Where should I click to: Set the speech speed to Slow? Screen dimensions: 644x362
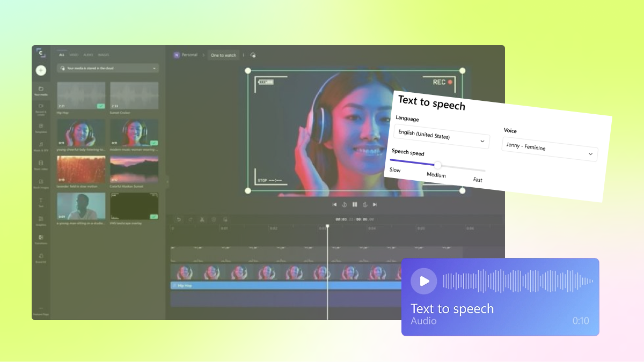[395, 170]
